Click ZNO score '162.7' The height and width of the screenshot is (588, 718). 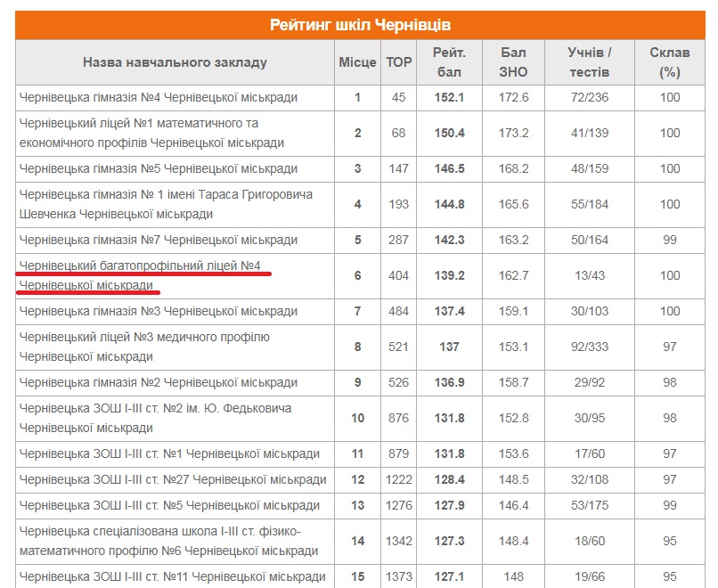(513, 275)
